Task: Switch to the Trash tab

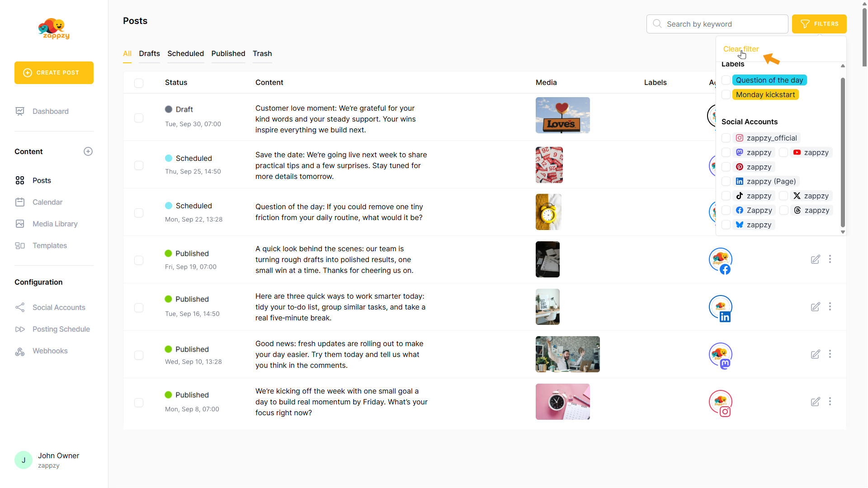Action: tap(262, 53)
